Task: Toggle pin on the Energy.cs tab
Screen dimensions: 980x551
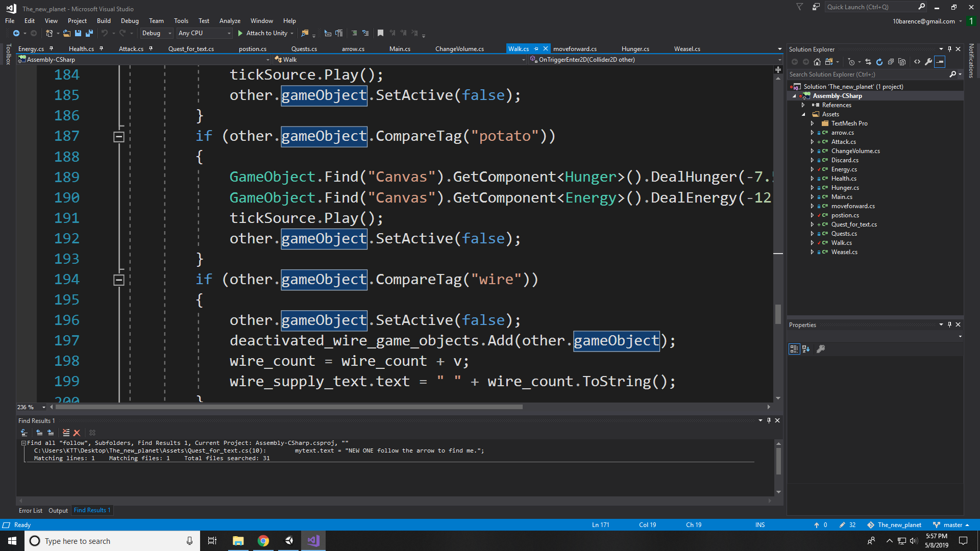Action: pyautogui.click(x=51, y=49)
